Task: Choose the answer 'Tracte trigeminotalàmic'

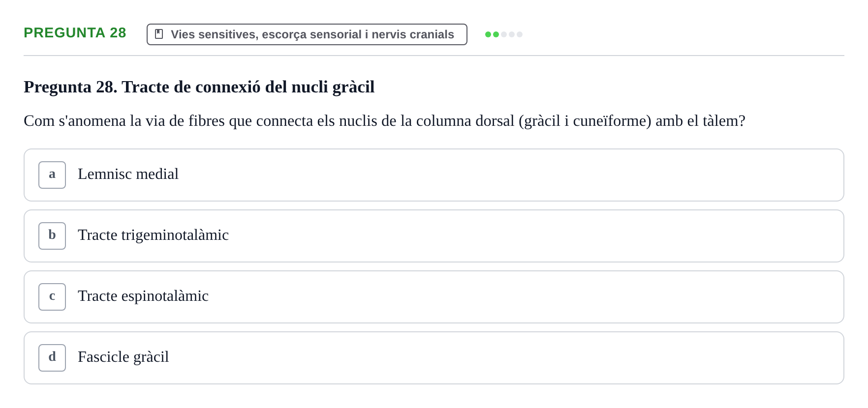Action: coord(434,236)
